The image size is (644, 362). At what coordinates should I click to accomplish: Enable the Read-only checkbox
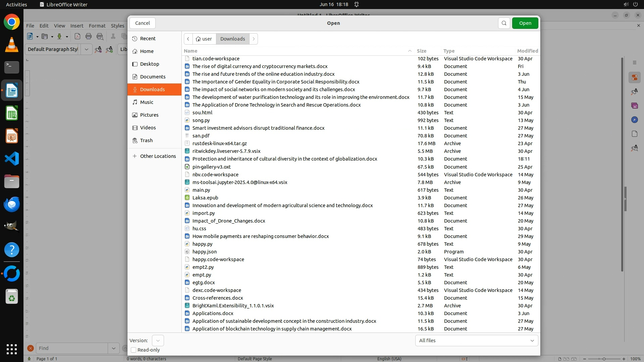click(x=133, y=350)
